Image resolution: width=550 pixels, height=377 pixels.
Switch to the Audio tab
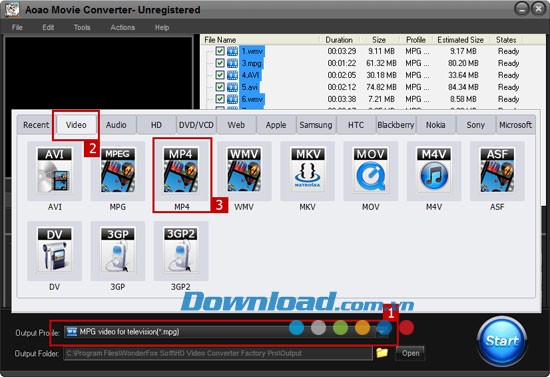(116, 125)
